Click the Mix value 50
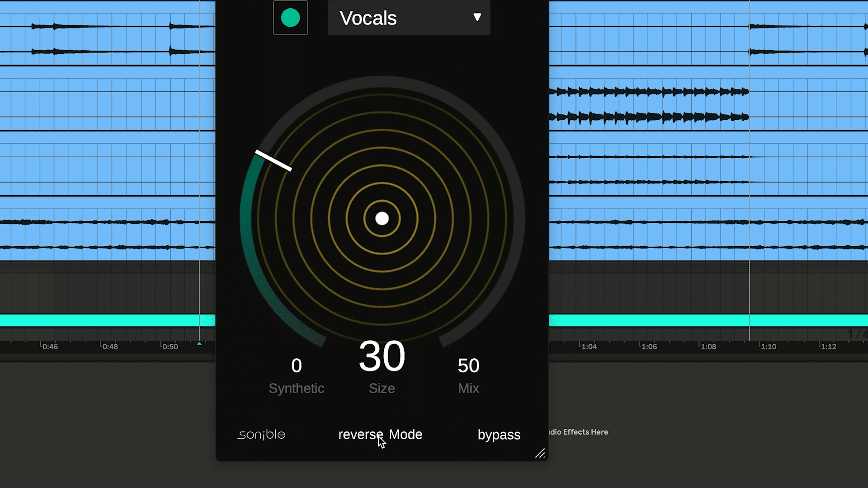This screenshot has height=488, width=868. [468, 366]
